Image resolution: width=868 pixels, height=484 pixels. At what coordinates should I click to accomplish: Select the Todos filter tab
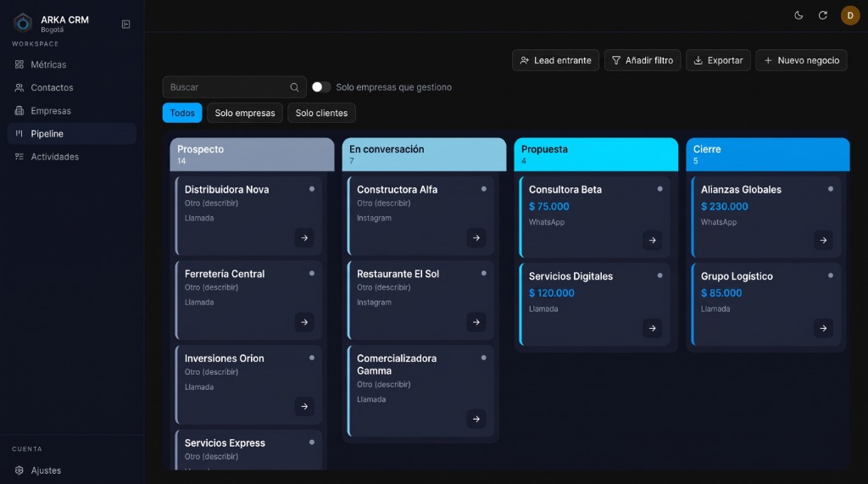coord(182,113)
